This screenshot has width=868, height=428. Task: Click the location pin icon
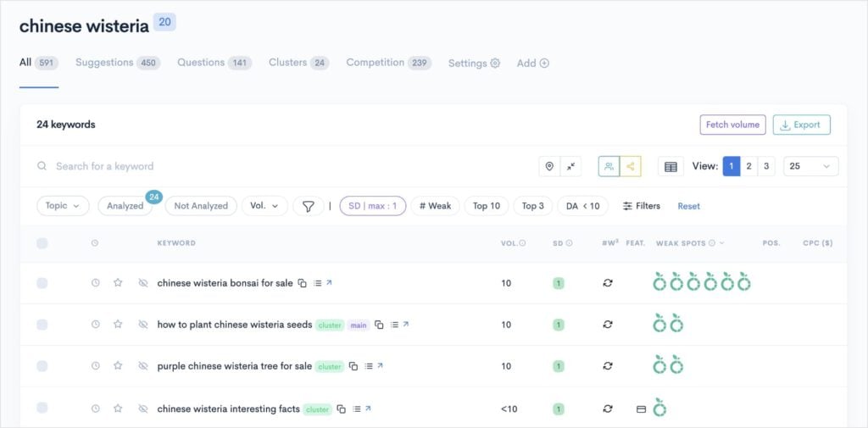pos(549,166)
